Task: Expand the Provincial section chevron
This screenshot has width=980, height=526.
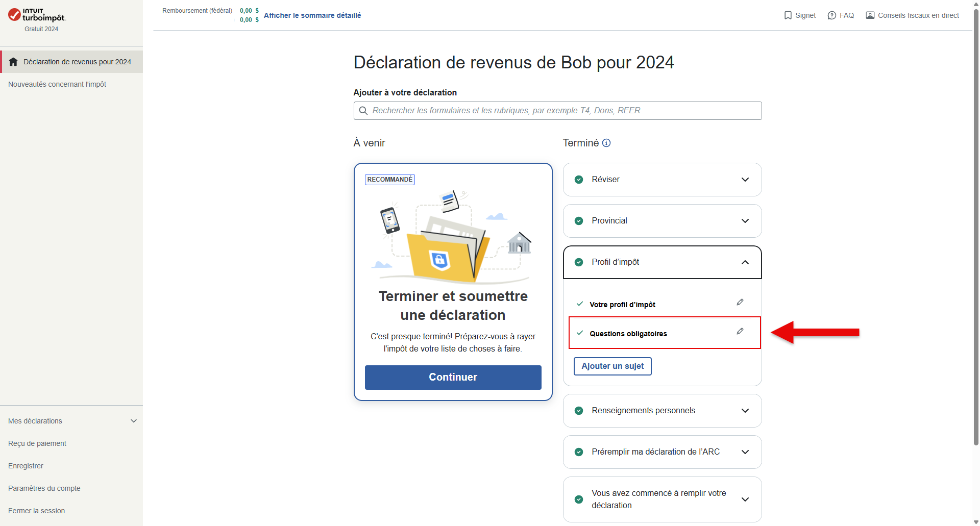Action: [745, 221]
